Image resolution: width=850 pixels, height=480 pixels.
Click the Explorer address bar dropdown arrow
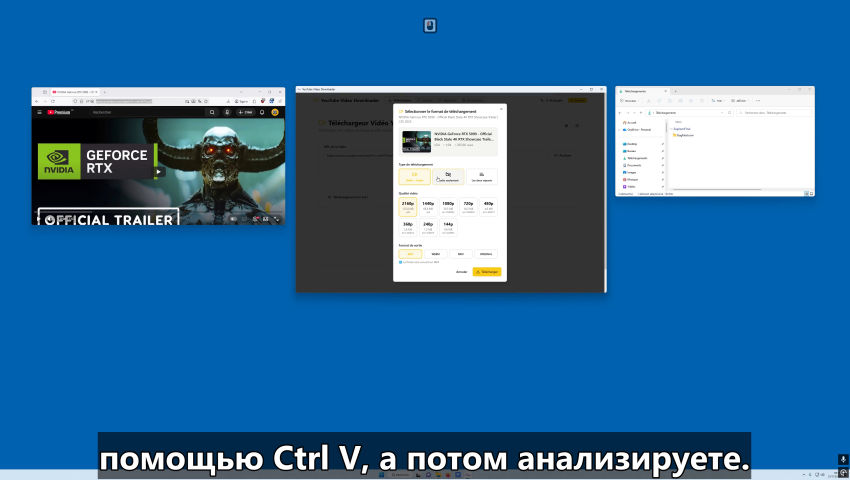(x=722, y=113)
